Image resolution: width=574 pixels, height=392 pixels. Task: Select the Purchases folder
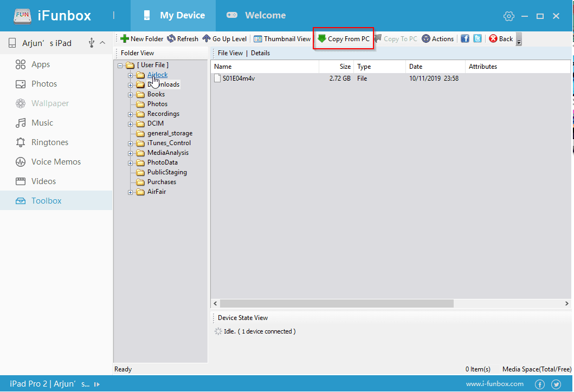point(162,182)
